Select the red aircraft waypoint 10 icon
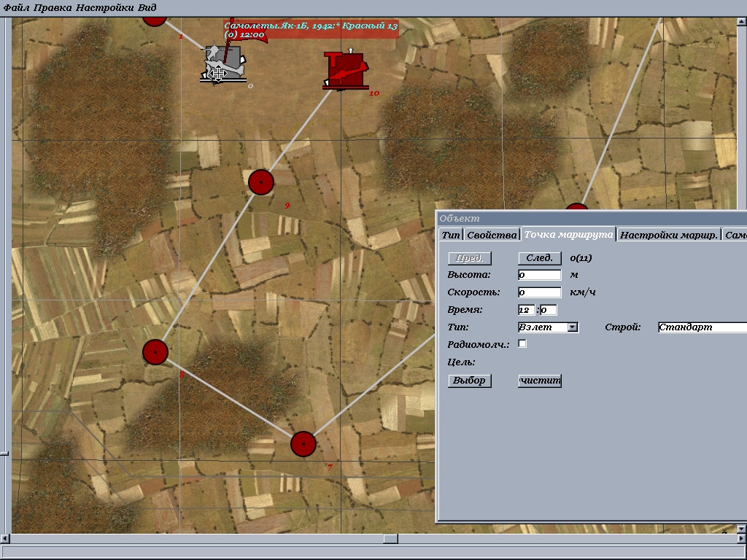Screen dimensions: 747x560 click(x=346, y=69)
